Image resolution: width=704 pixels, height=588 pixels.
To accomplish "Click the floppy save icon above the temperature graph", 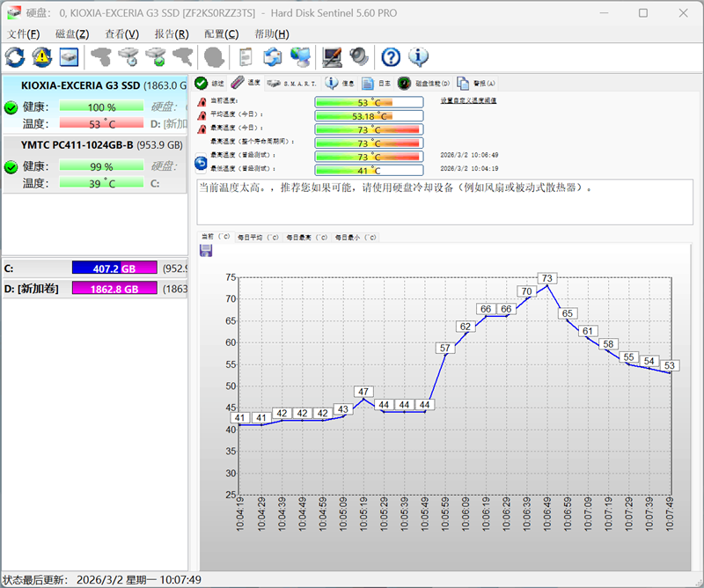I will tap(208, 250).
